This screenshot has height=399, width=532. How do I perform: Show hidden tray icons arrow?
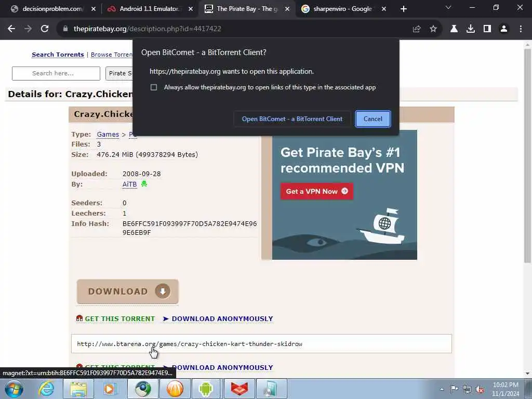pos(442,389)
